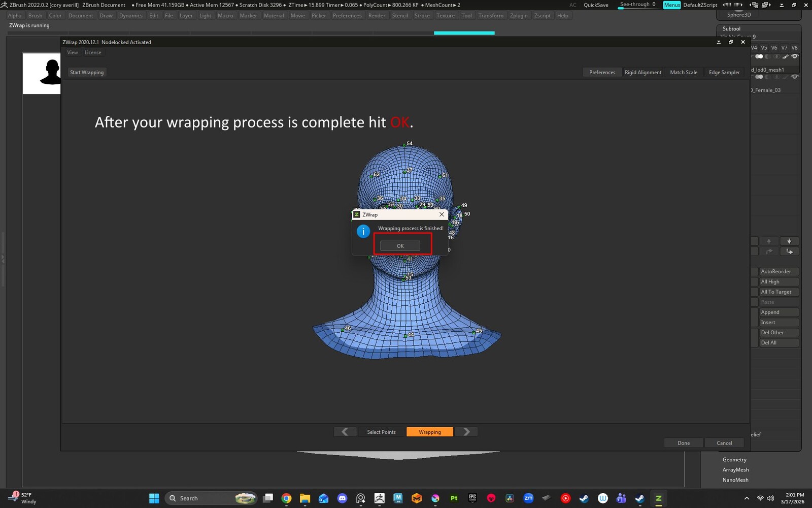Switch to the Select Points tab
This screenshot has height=508, width=812.
(381, 432)
